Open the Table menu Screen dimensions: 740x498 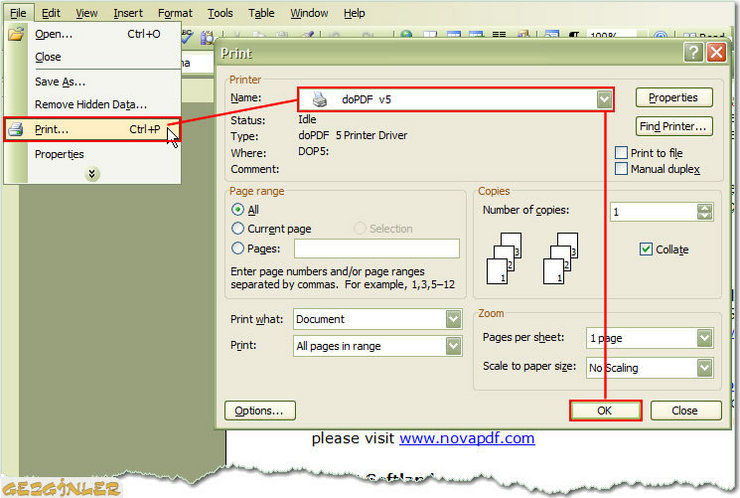coord(261,13)
